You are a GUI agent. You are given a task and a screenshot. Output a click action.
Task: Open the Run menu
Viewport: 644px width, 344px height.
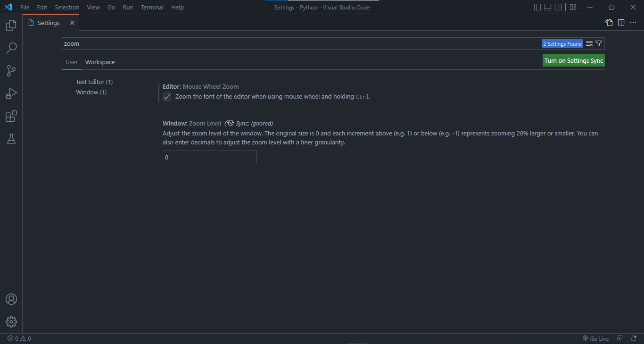click(128, 7)
